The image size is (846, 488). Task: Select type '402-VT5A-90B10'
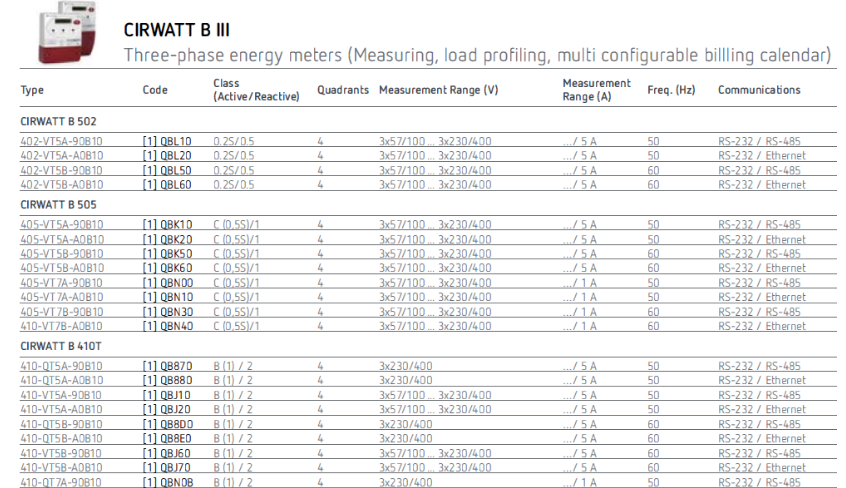(62, 141)
